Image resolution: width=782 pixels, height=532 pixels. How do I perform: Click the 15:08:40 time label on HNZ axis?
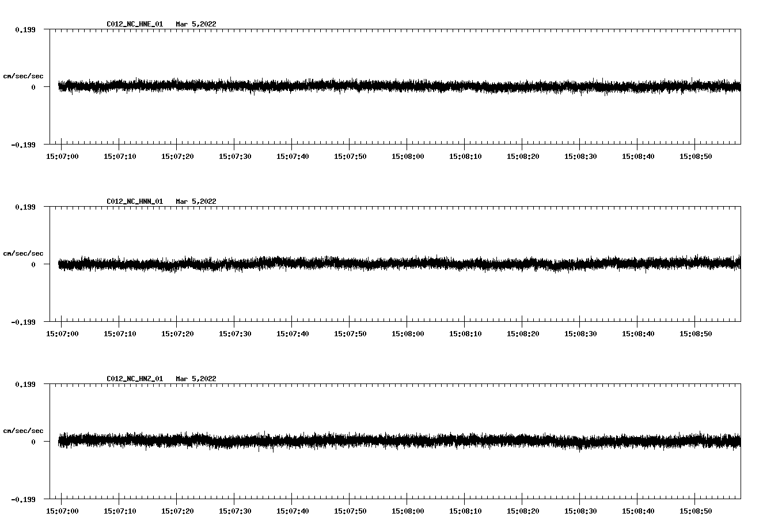tap(638, 511)
